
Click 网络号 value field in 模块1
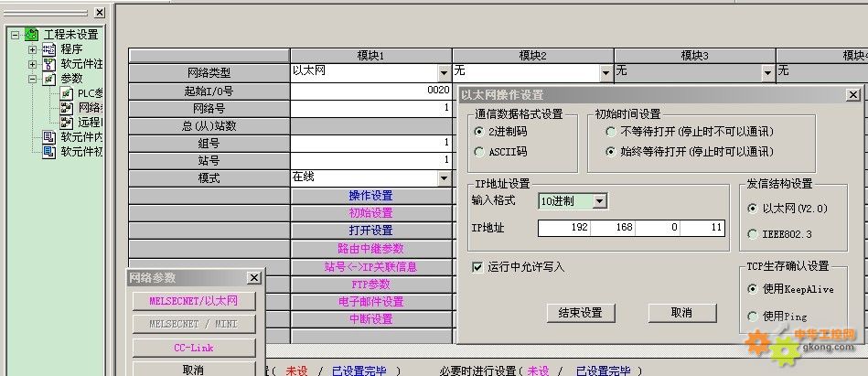pos(371,109)
